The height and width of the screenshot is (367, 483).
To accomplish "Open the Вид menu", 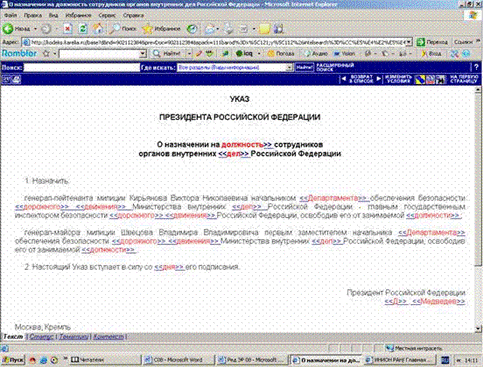I will click(x=53, y=15).
